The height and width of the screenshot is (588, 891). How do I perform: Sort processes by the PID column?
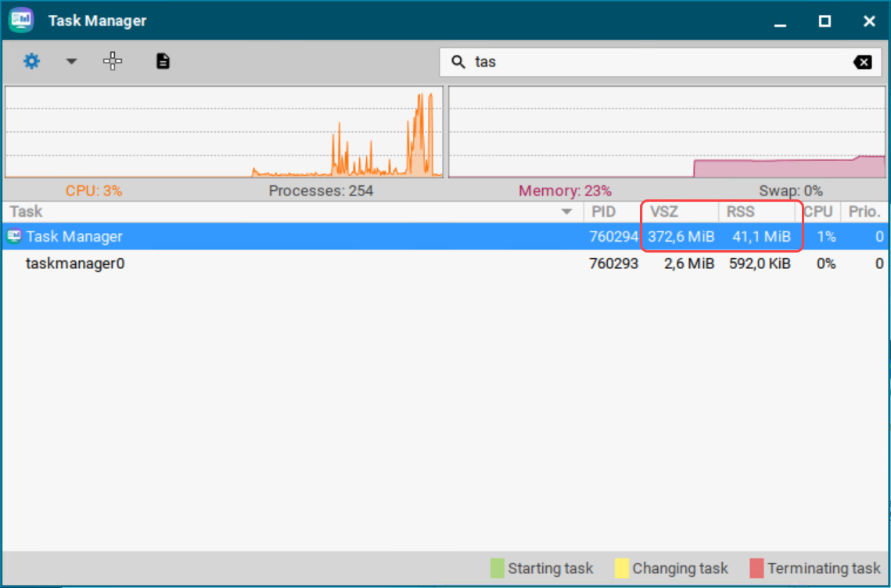[604, 211]
